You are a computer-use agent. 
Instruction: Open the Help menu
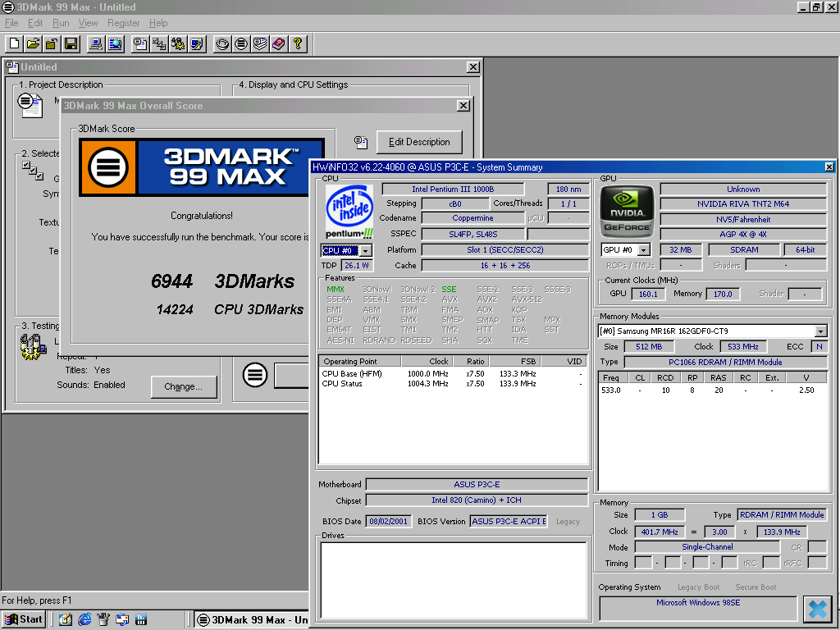tap(158, 23)
